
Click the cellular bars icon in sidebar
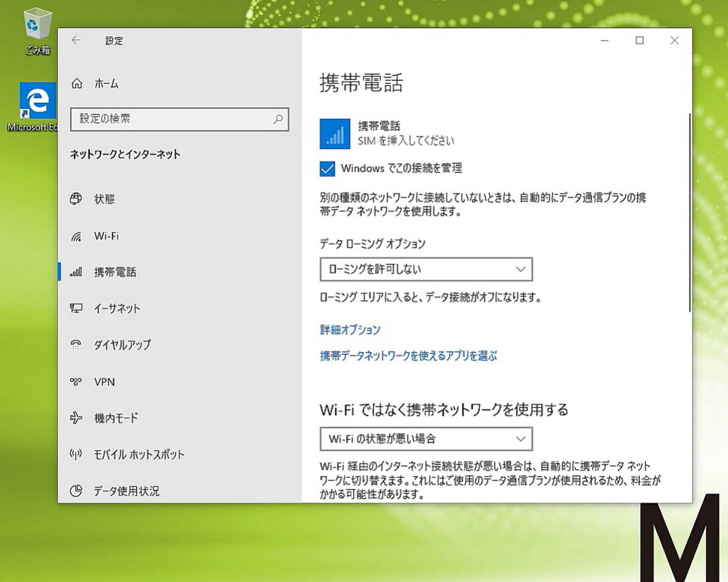(76, 272)
